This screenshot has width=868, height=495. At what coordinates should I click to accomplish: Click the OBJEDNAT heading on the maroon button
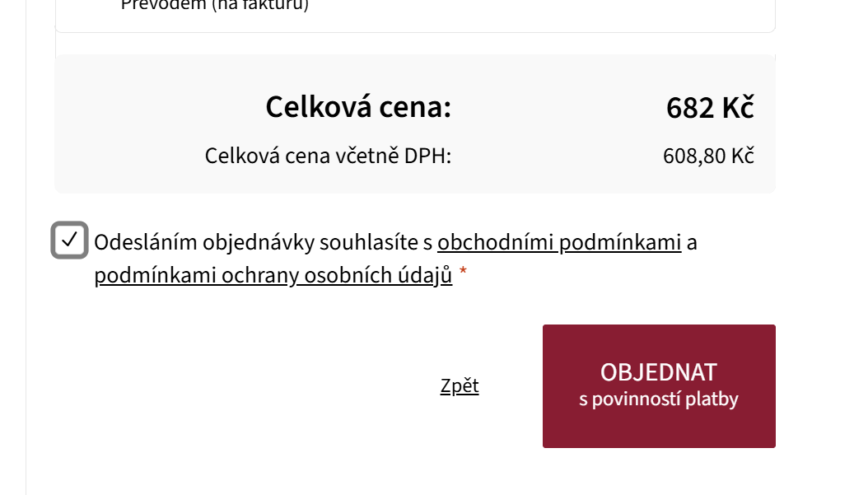point(659,372)
